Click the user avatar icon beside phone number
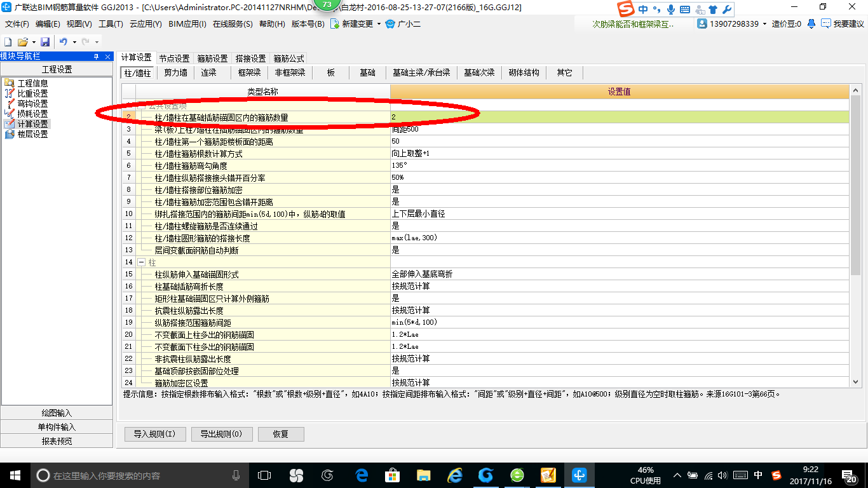 pos(702,24)
